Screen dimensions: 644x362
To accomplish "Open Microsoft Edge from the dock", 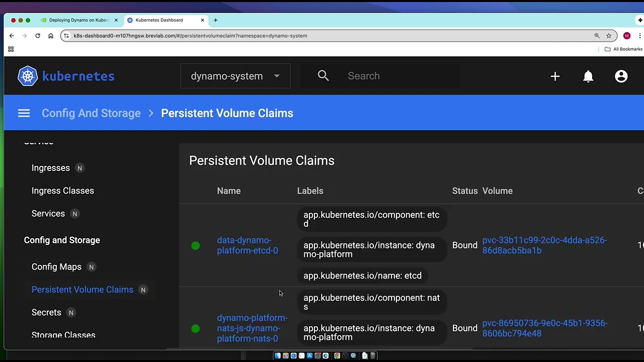I will point(326,355).
